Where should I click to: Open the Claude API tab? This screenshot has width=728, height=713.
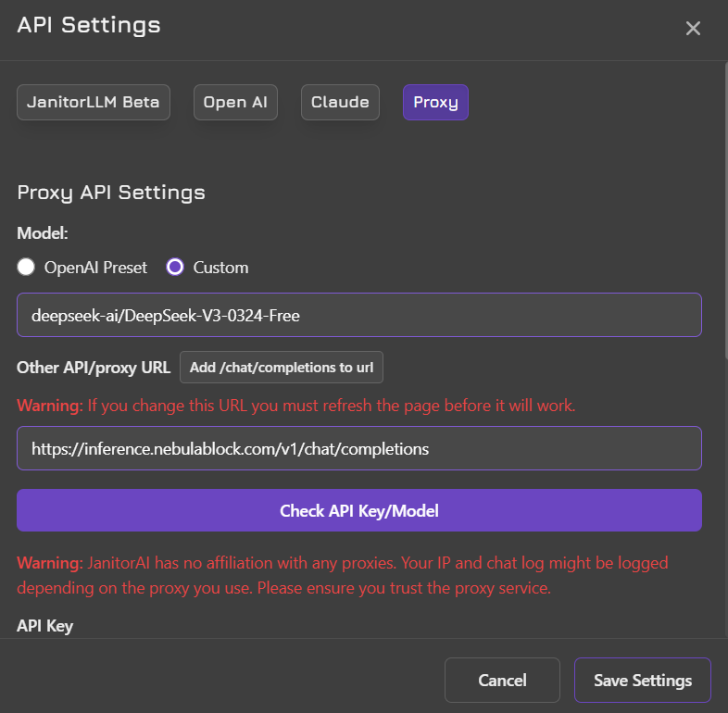pos(340,102)
